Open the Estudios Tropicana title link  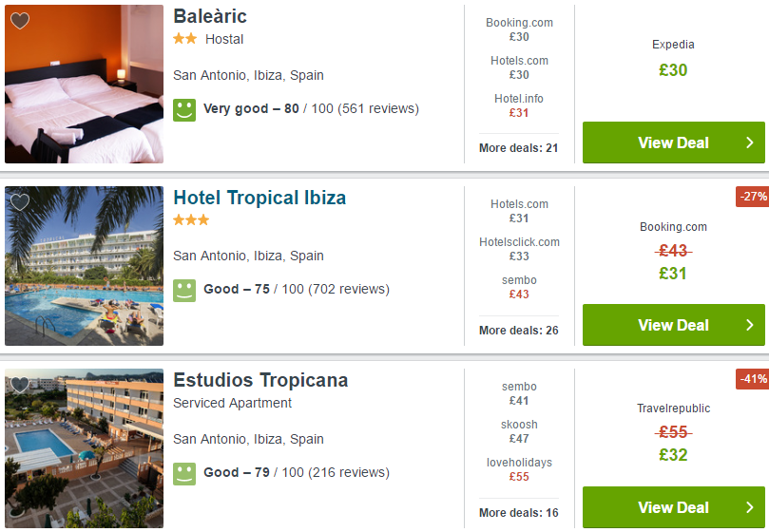pyautogui.click(x=260, y=380)
